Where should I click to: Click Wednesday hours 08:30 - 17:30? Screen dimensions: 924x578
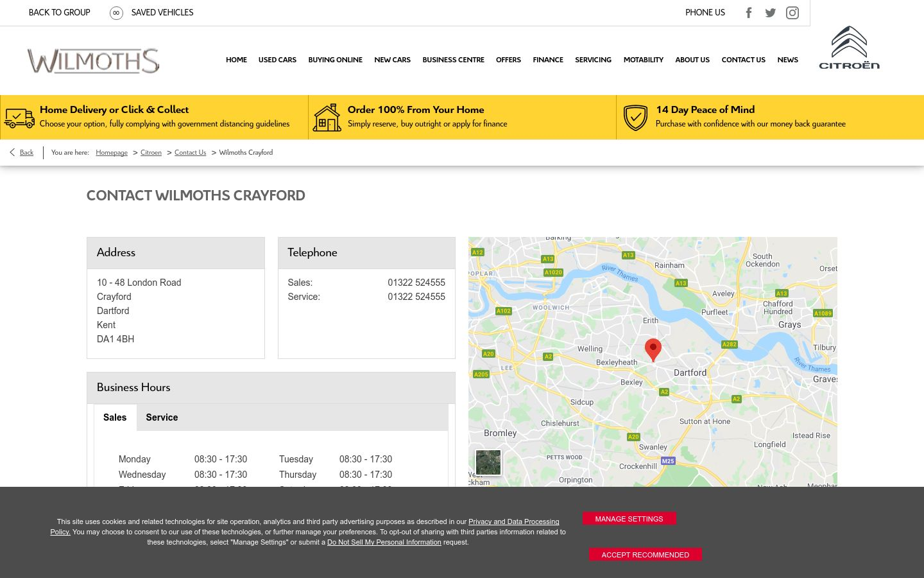221,475
